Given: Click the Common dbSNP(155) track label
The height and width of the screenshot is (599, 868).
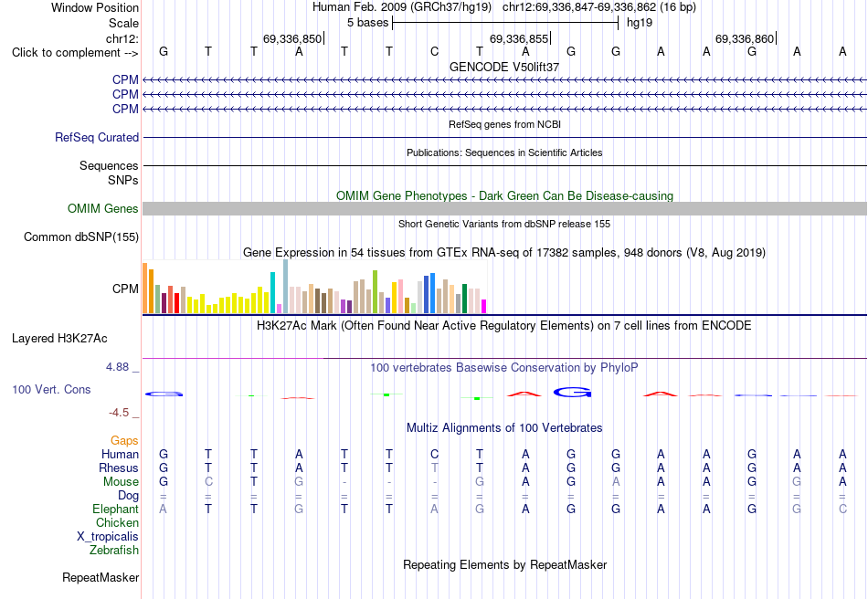Looking at the screenshot, I should pos(81,236).
